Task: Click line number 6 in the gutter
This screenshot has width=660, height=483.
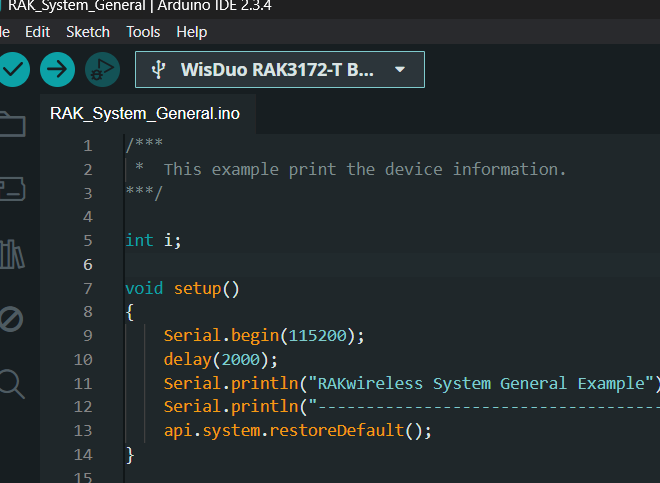Action: pos(87,265)
